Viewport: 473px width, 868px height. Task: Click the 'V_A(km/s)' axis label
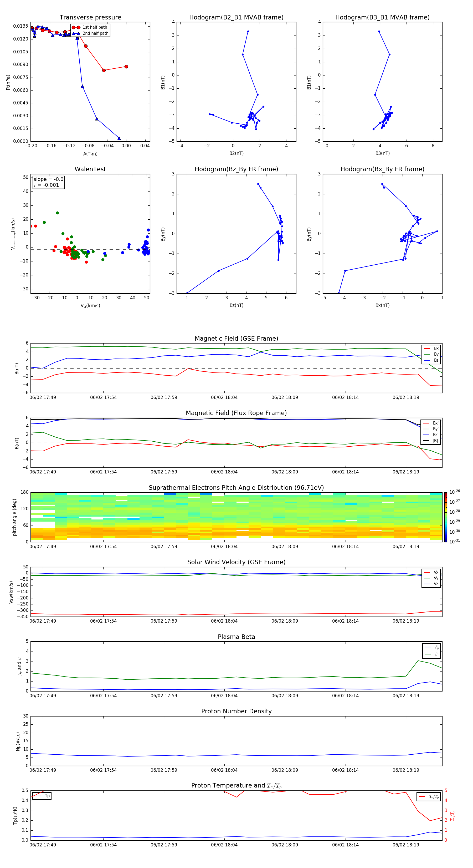click(x=90, y=306)
